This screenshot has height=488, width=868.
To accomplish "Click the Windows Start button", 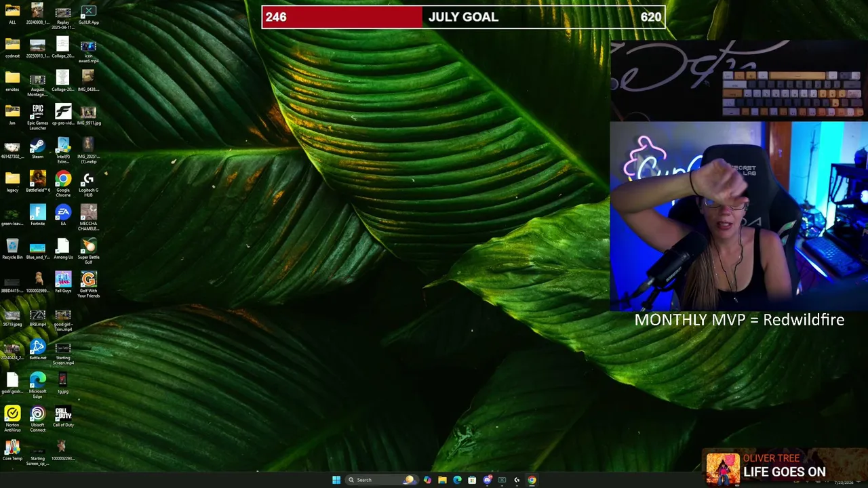I will click(x=336, y=480).
